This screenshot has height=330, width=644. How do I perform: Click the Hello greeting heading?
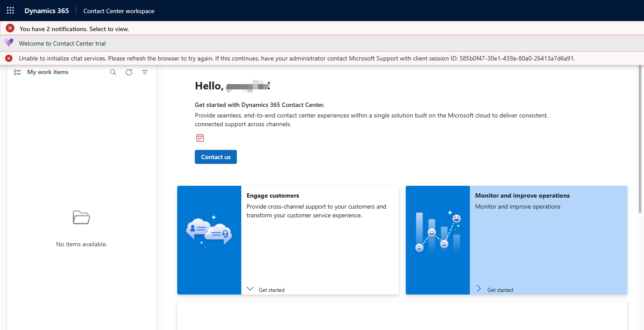pyautogui.click(x=233, y=86)
